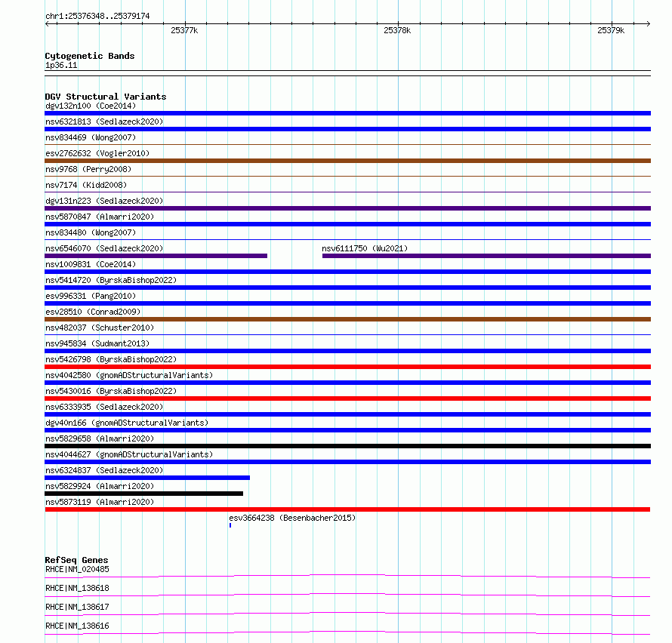
Task: Click nsv5426798 (ByrskaBishop2022) label
Action: click(111, 359)
